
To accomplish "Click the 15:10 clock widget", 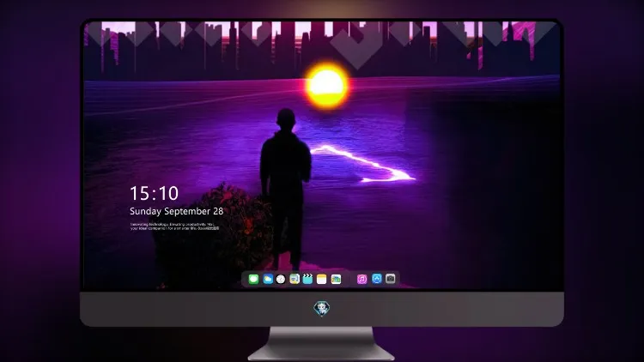I will tap(154, 193).
